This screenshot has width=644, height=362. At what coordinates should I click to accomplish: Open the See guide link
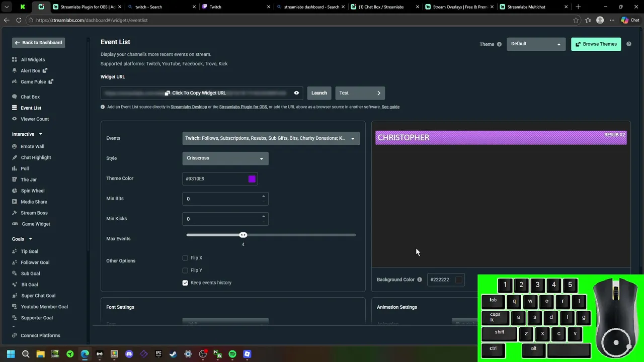point(390,107)
